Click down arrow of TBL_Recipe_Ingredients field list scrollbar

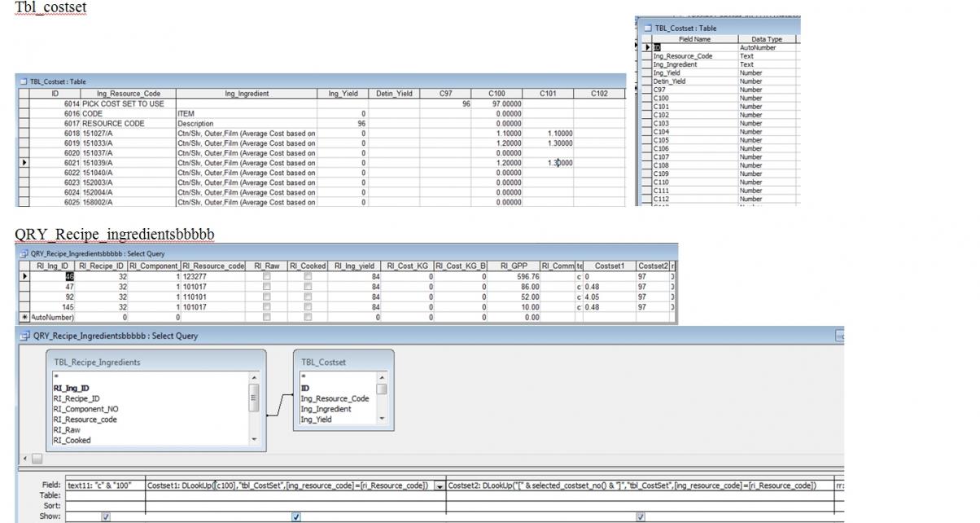(x=253, y=438)
